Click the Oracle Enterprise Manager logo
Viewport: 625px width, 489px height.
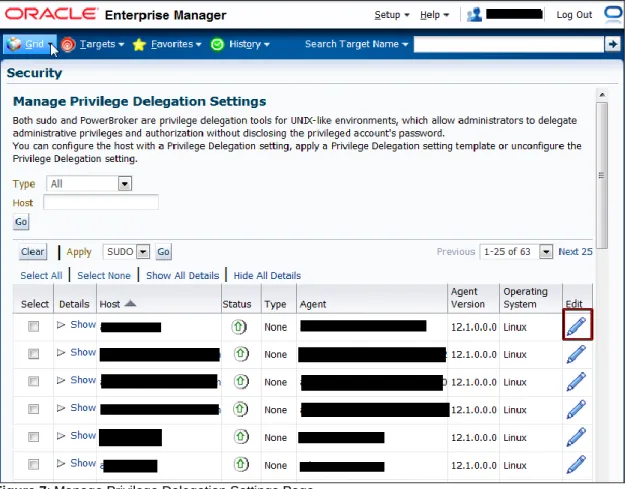click(x=116, y=14)
